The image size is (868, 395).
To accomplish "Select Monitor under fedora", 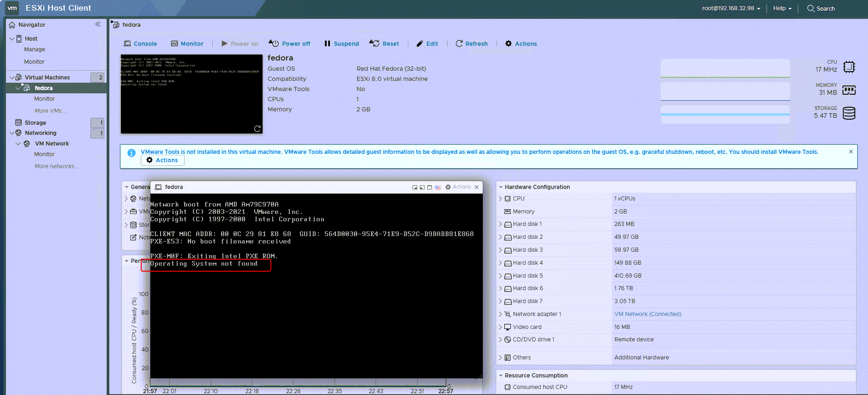I will [x=44, y=99].
